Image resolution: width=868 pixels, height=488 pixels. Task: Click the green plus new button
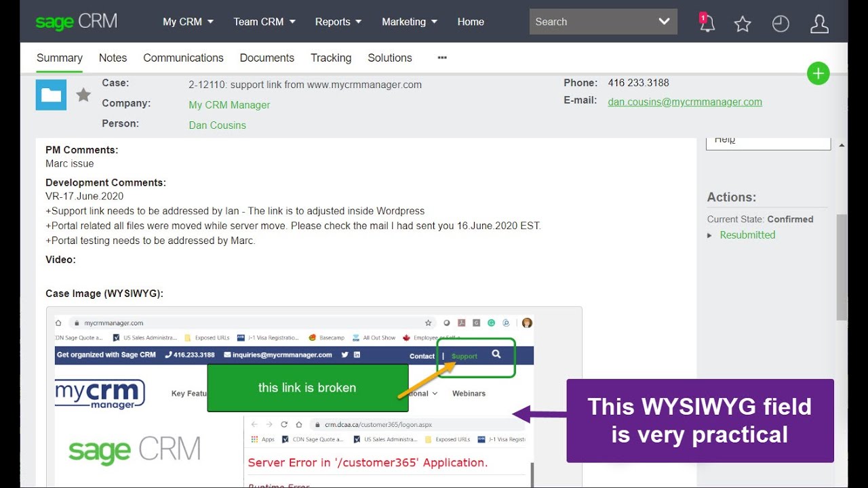click(818, 73)
